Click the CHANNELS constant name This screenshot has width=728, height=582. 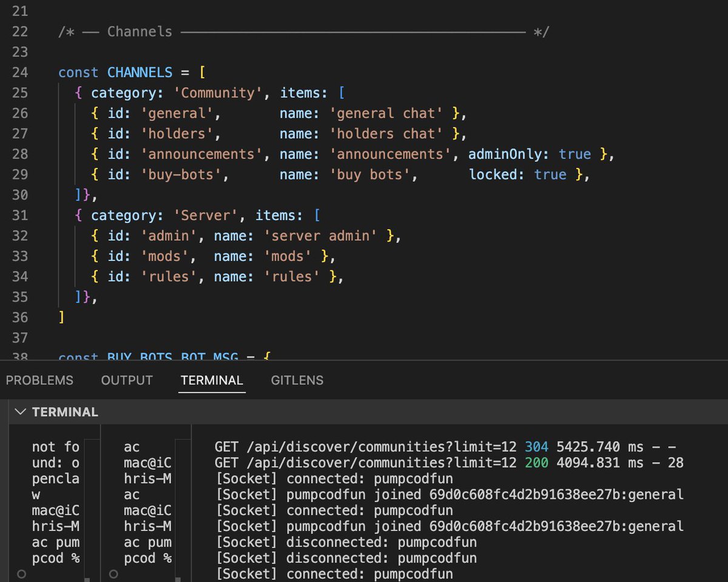point(140,72)
